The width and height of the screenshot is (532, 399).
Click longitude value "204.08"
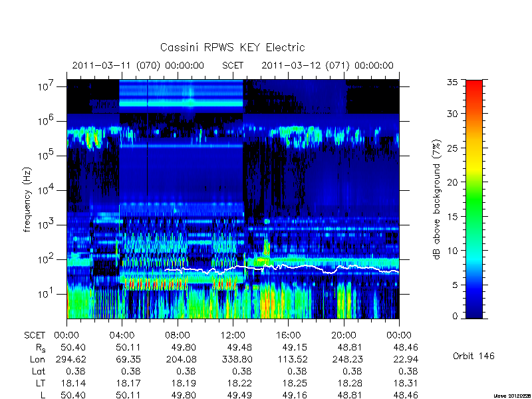point(181,359)
